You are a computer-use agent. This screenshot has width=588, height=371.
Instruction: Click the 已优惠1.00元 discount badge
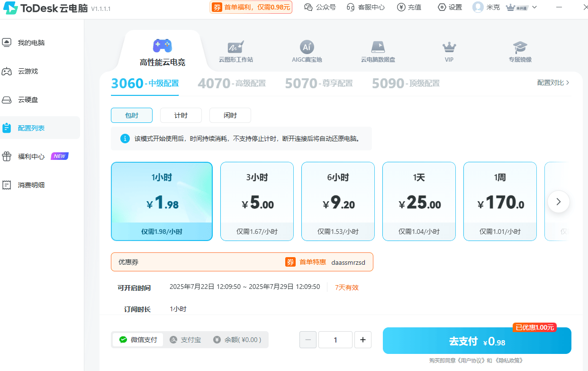[534, 327]
